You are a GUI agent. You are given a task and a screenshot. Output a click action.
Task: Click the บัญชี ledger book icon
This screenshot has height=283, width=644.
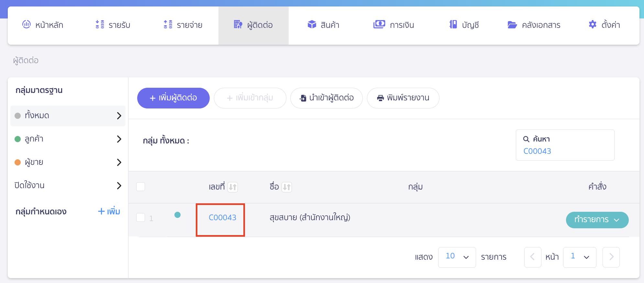coord(453,24)
